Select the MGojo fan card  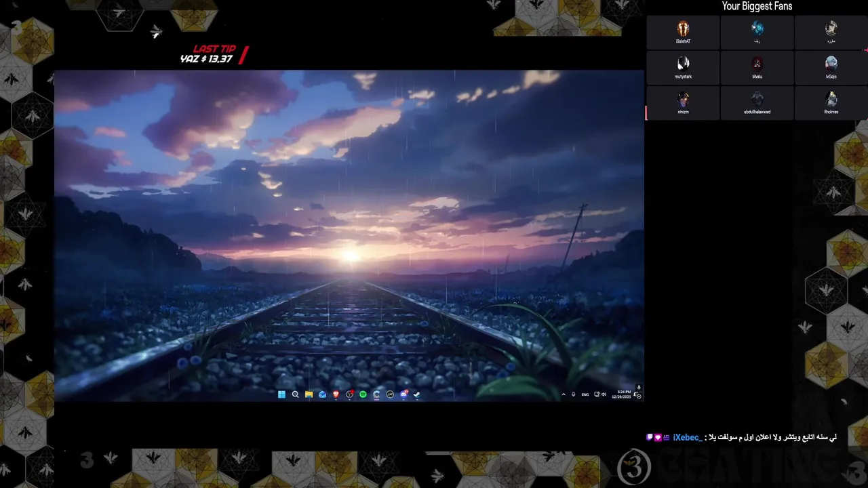click(831, 67)
